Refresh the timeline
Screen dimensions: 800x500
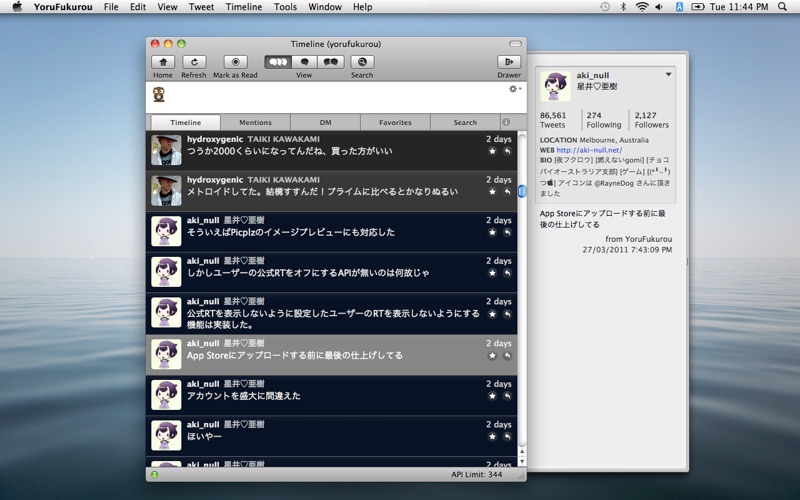[x=193, y=62]
